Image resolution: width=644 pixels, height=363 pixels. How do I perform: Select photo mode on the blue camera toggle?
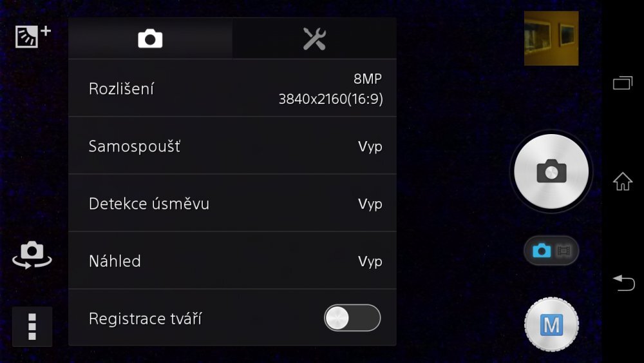point(542,250)
